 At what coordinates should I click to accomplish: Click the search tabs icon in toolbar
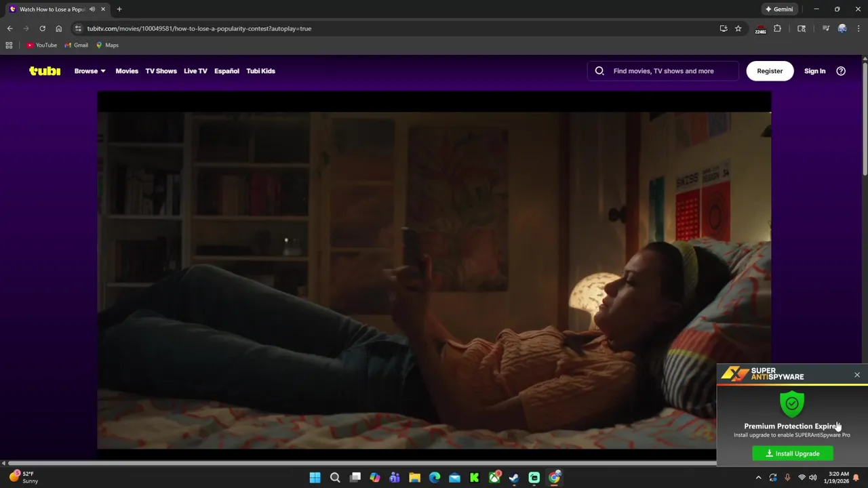click(802, 28)
